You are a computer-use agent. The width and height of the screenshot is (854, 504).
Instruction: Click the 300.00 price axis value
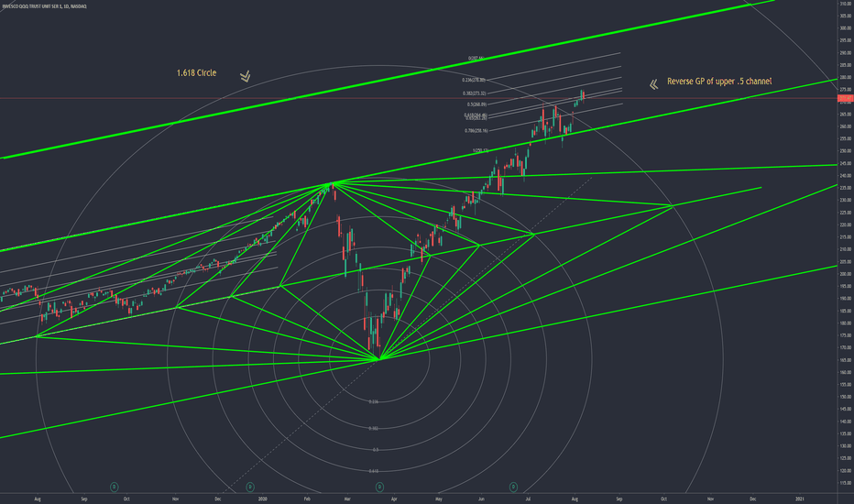[845, 28]
